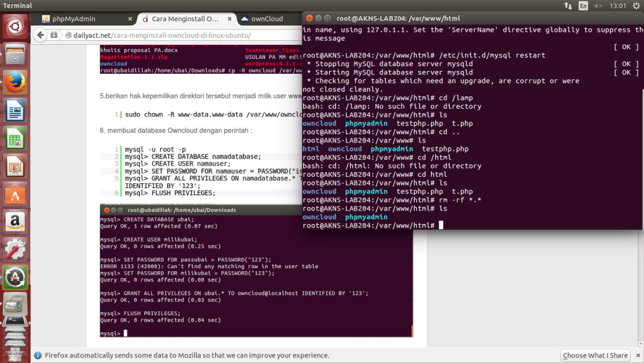This screenshot has width=644, height=363.
Task: Click '5.berikan hak kepemilikan direktori' paragraph
Action: tap(201, 96)
